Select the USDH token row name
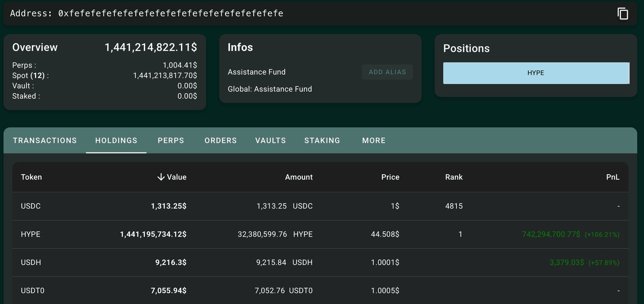The image size is (644, 304). 31,263
